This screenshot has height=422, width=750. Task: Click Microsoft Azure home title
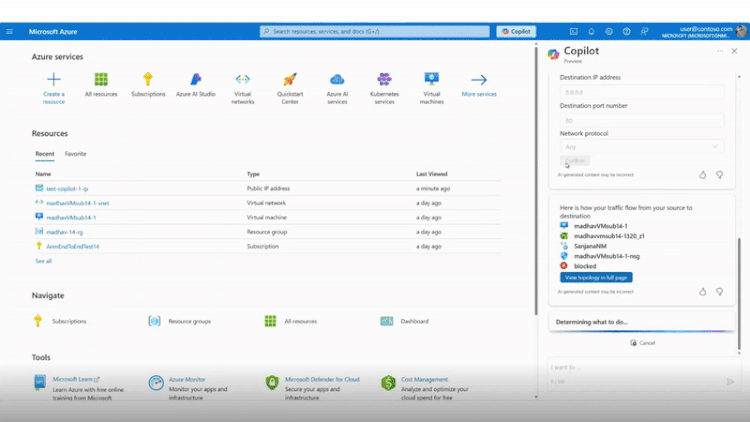53,32
